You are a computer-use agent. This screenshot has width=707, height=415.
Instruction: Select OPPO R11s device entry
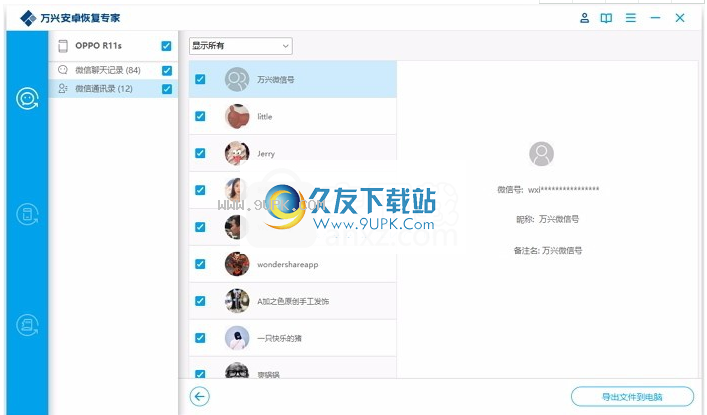click(113, 46)
